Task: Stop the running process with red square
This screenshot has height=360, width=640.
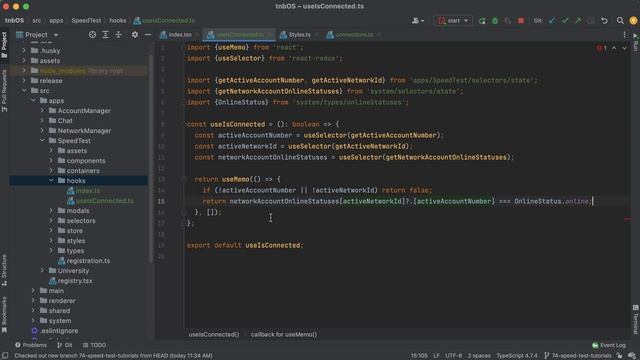Action: coord(521,20)
